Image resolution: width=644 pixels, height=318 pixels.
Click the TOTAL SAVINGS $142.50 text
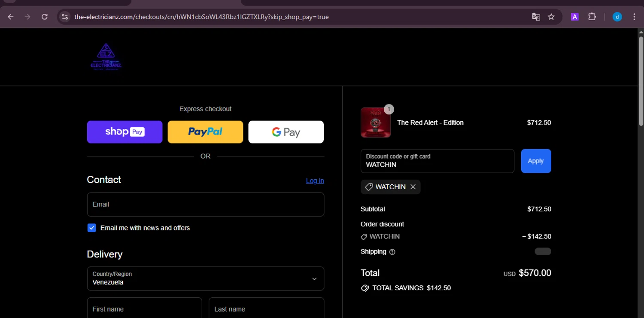(x=411, y=288)
